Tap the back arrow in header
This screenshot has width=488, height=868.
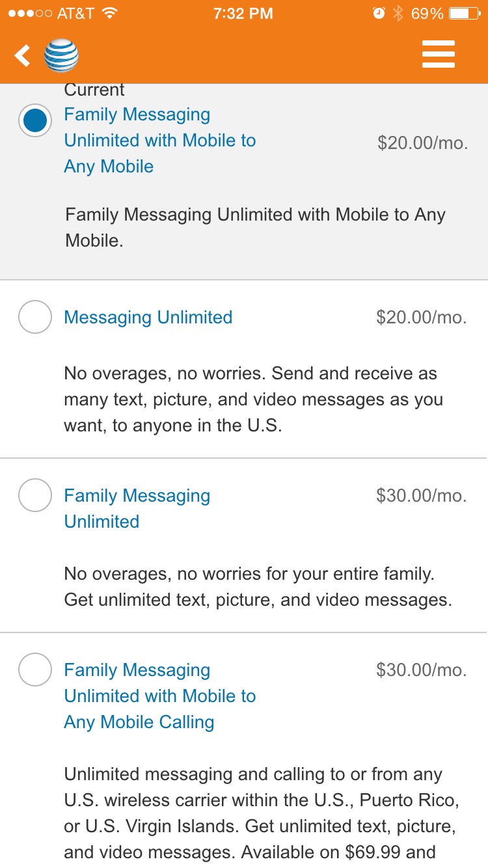23,56
